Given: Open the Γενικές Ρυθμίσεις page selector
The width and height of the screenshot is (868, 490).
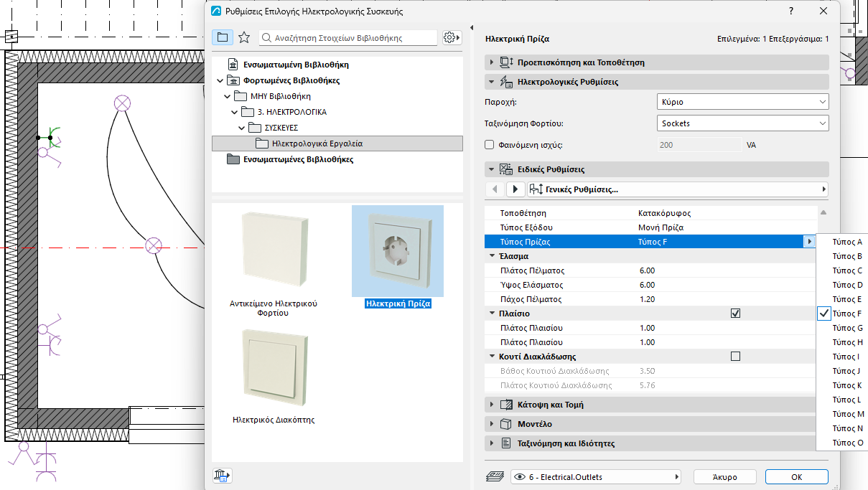Looking at the screenshot, I should click(678, 189).
